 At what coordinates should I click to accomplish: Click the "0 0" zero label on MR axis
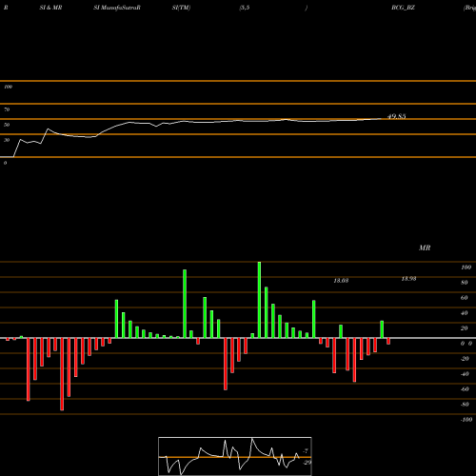click(x=466, y=344)
